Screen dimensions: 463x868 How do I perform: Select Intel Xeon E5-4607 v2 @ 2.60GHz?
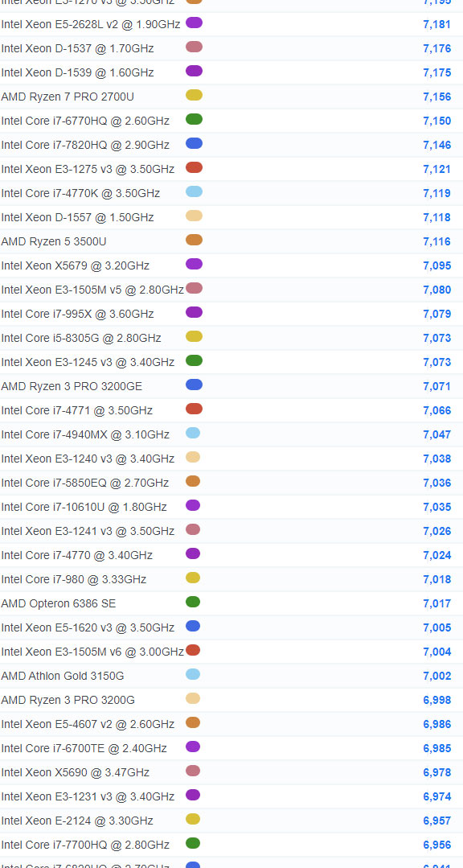pos(88,725)
